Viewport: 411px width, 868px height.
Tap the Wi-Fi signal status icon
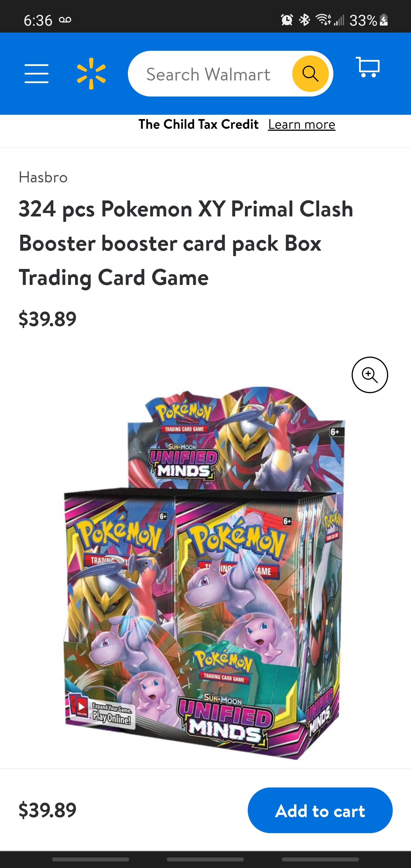[x=323, y=20]
